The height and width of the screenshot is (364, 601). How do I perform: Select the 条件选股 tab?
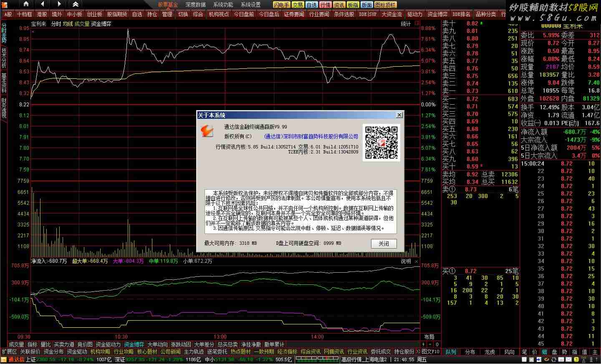click(x=344, y=14)
